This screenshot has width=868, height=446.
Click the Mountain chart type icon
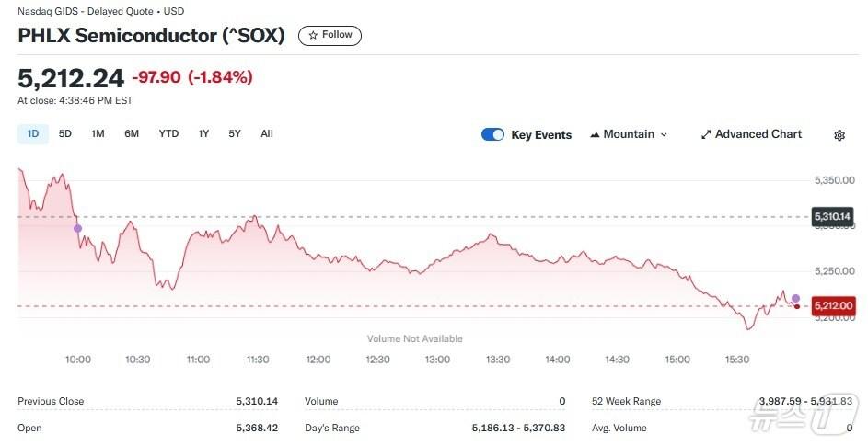pyautogui.click(x=594, y=134)
